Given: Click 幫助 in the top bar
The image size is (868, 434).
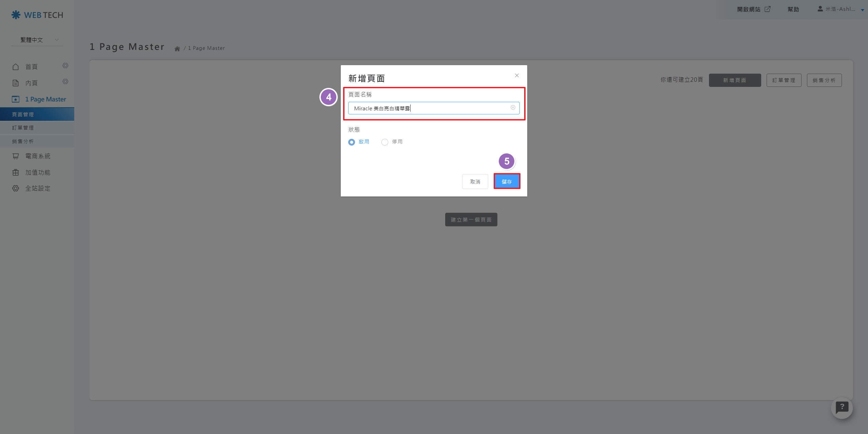Looking at the screenshot, I should 793,9.
